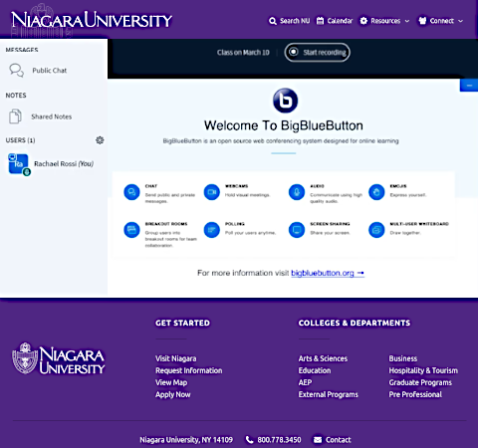Viewport: 478px width, 448px height.
Task: Click COLLEGES & DEPARTMENTS footer heading
Action: 355,323
